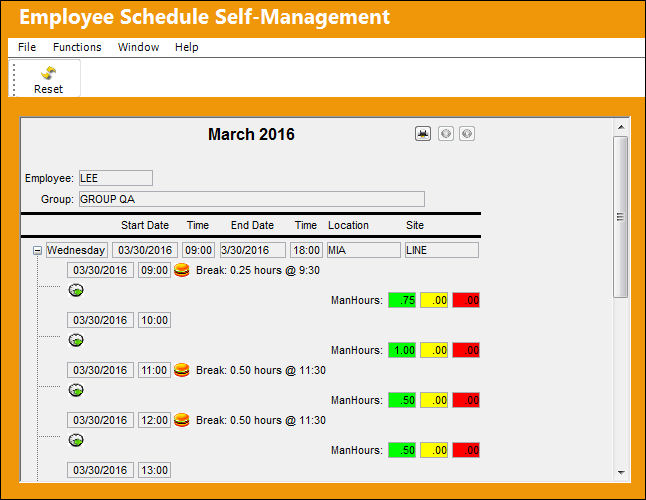
Task: Click the Break text in the 11:00 slot
Action: click(x=261, y=370)
